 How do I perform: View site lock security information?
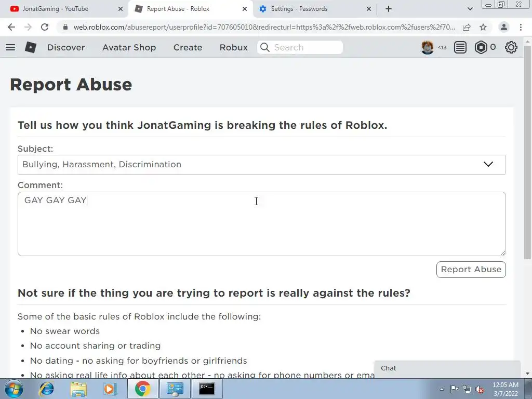pos(65,27)
